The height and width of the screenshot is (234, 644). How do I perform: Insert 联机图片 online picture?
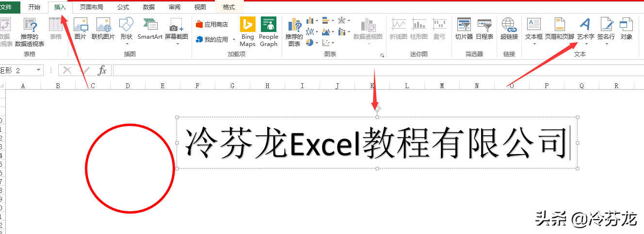[x=103, y=29]
